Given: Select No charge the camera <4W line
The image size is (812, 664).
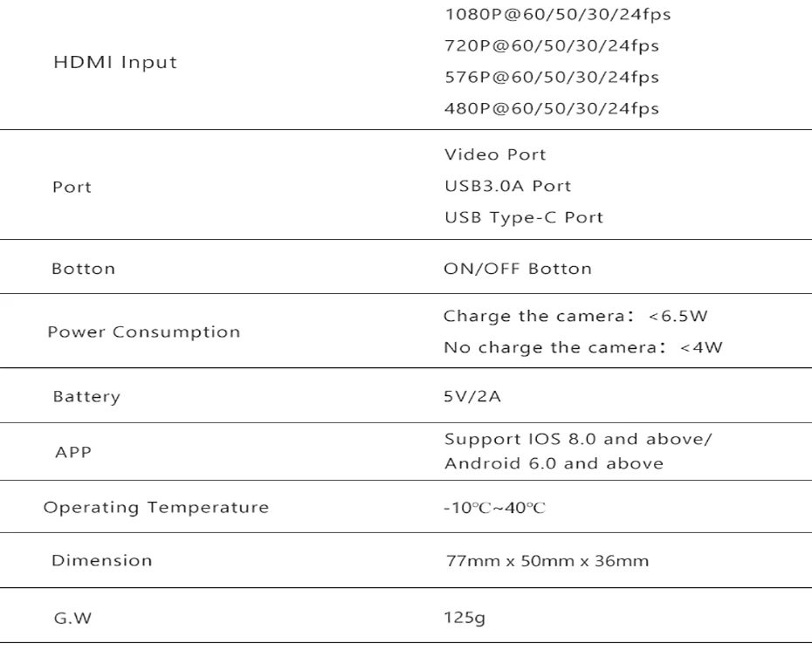Looking at the screenshot, I should pos(583,347).
